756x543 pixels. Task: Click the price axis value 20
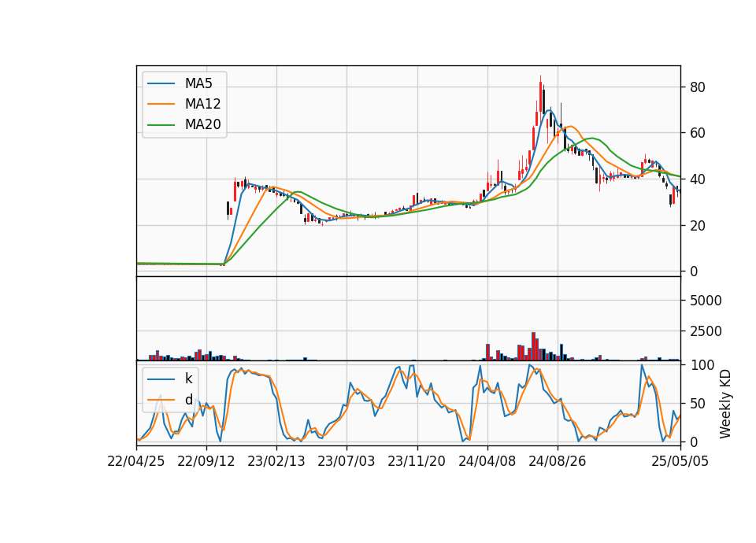coord(697,226)
